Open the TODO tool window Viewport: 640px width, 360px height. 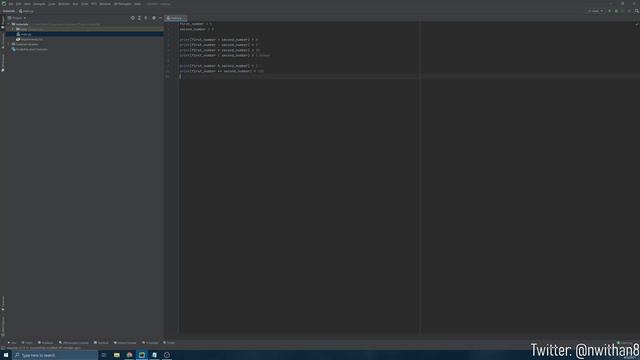(27, 343)
